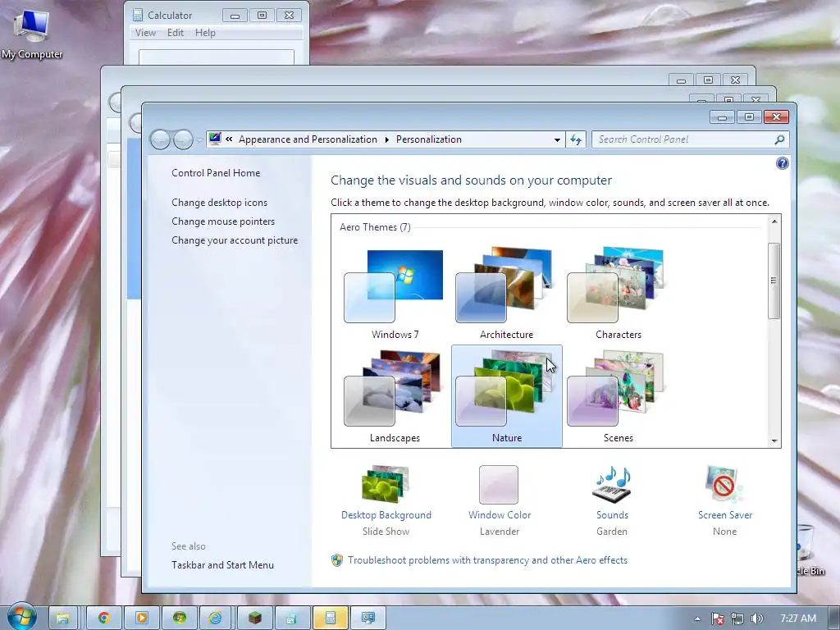Open the address bar history dropdown

coord(557,139)
